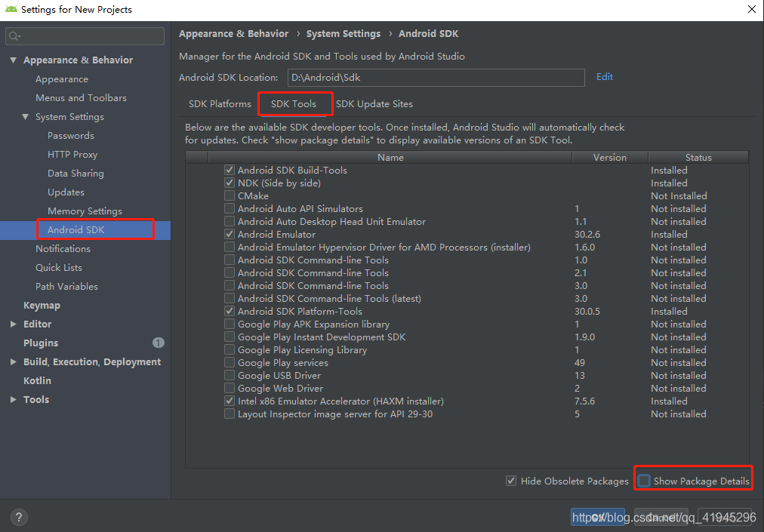Click the version 30.0.5 cell
The image size is (764, 532).
click(587, 312)
